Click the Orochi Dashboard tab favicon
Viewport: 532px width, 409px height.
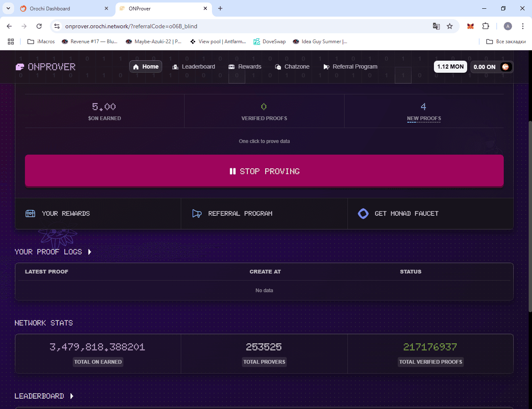tap(23, 8)
